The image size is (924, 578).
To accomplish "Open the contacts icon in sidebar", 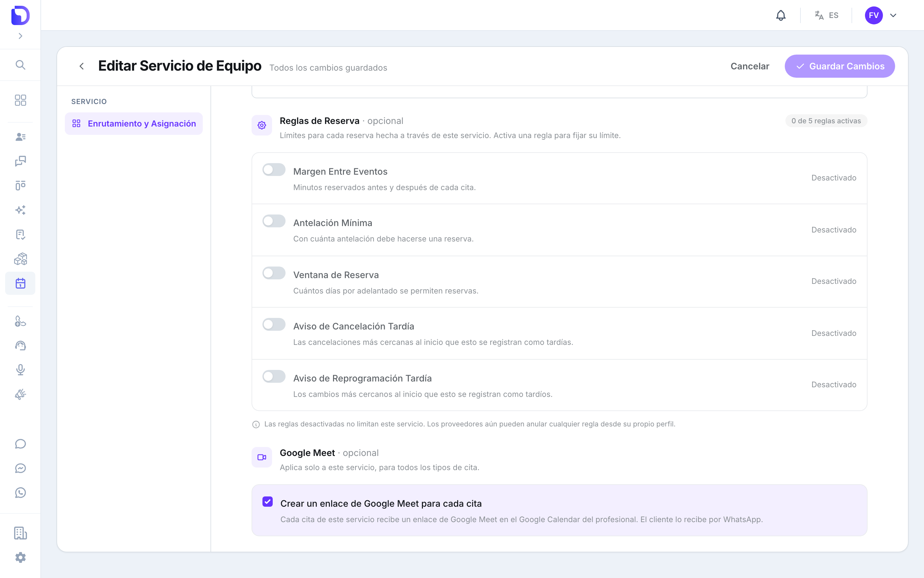I will [x=20, y=137].
